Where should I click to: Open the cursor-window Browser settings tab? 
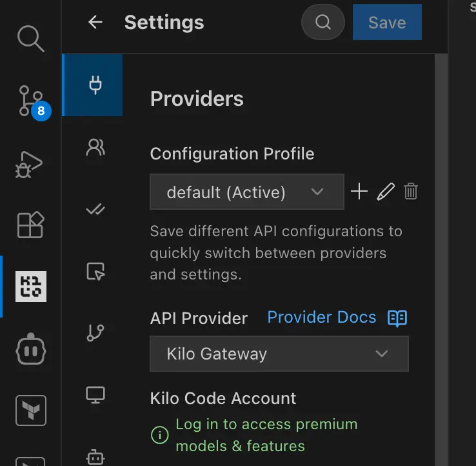click(95, 271)
